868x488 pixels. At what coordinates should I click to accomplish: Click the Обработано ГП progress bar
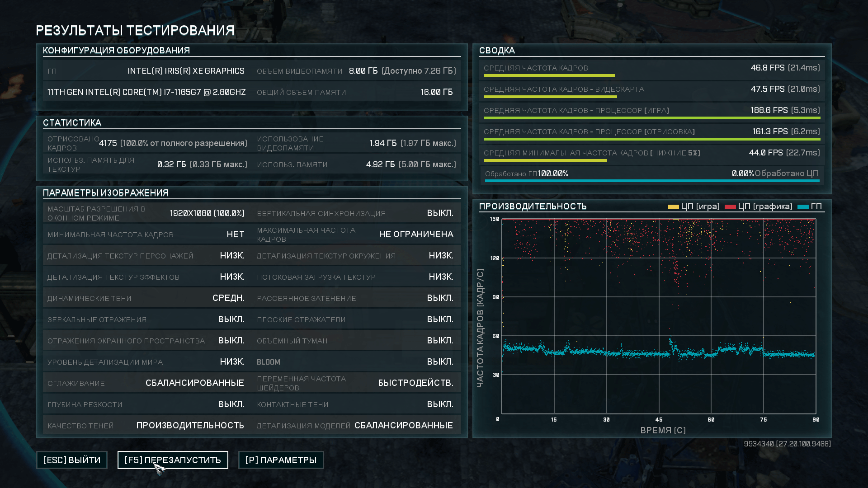pyautogui.click(x=652, y=181)
